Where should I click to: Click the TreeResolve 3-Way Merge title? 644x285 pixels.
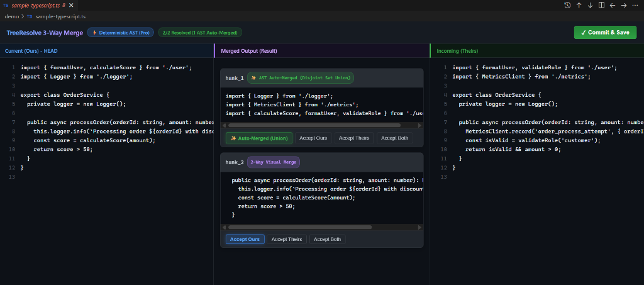45,33
